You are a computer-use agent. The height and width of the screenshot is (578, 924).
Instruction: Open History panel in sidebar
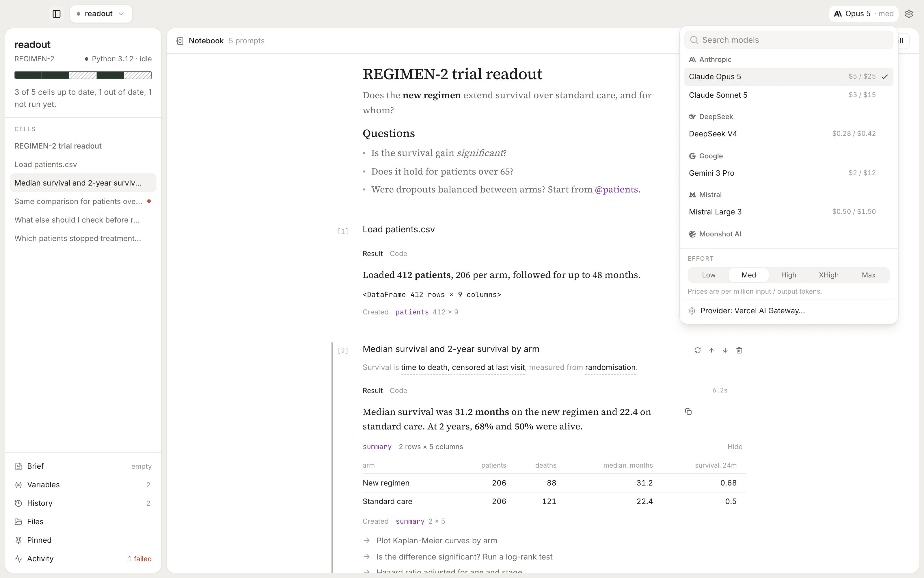tap(83, 503)
